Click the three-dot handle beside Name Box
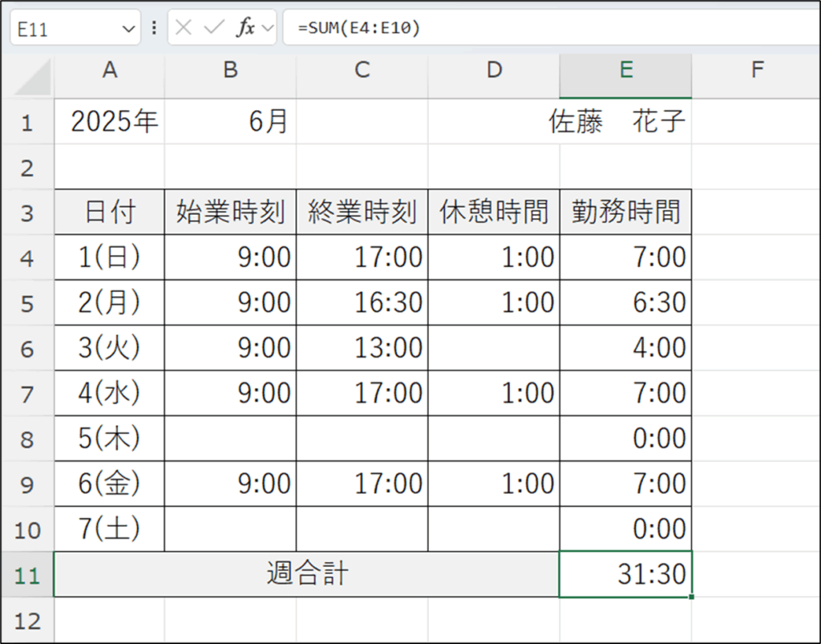The image size is (821, 644). (x=154, y=28)
